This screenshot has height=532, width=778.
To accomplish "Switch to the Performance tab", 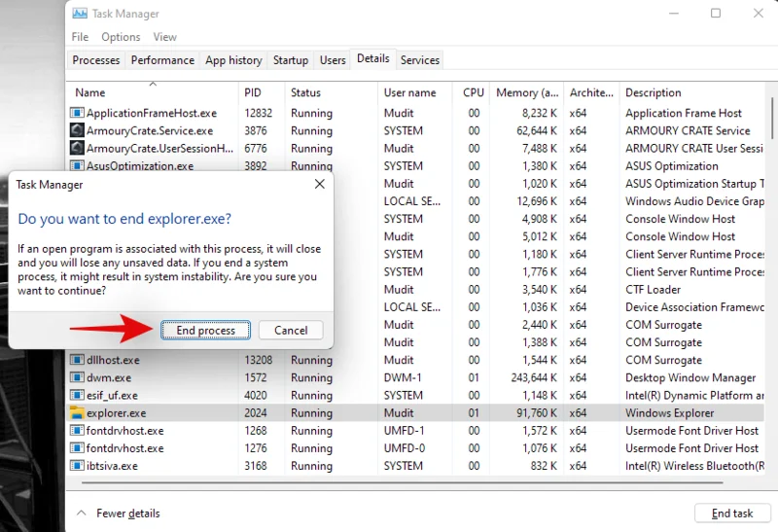I will 162,60.
